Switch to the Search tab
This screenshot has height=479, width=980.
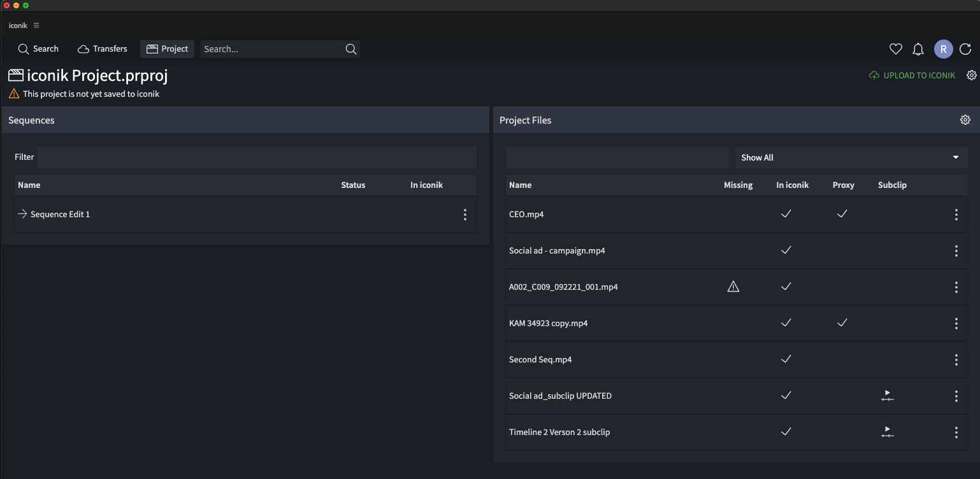[38, 49]
